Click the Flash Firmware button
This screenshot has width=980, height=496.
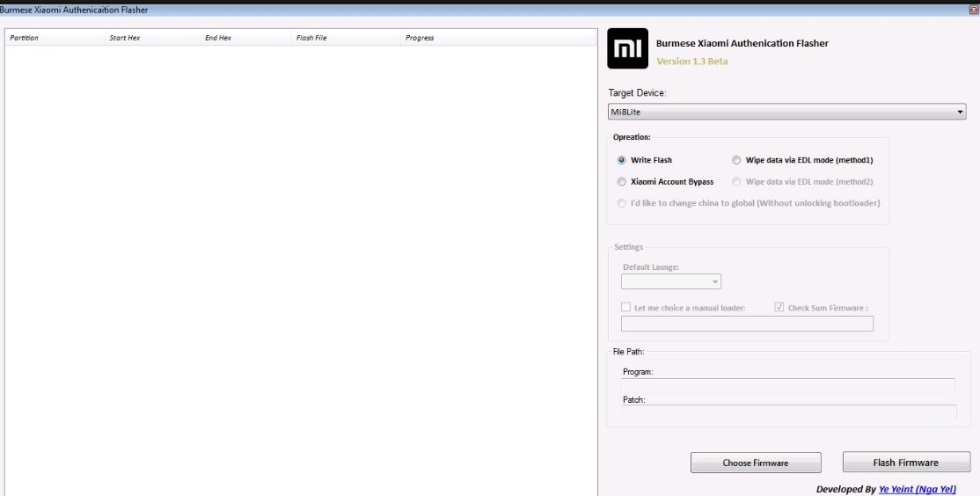[x=905, y=463]
